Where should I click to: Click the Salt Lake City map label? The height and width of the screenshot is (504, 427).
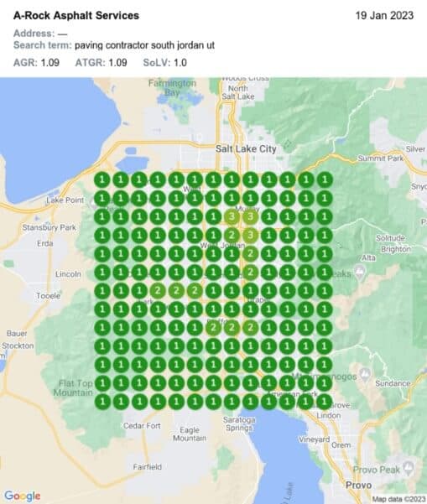coord(246,148)
